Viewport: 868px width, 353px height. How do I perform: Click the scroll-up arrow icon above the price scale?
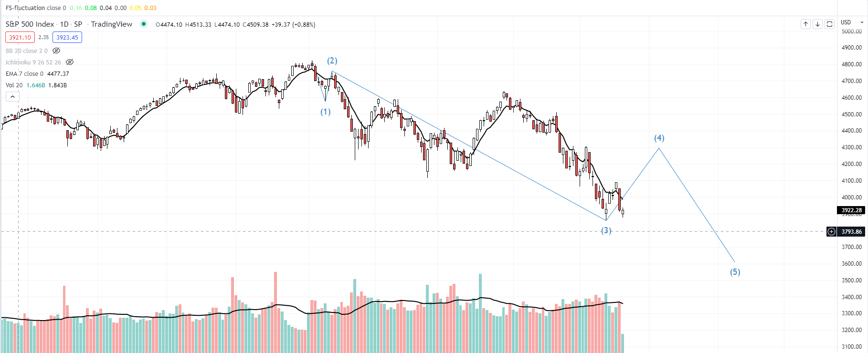coord(806,24)
